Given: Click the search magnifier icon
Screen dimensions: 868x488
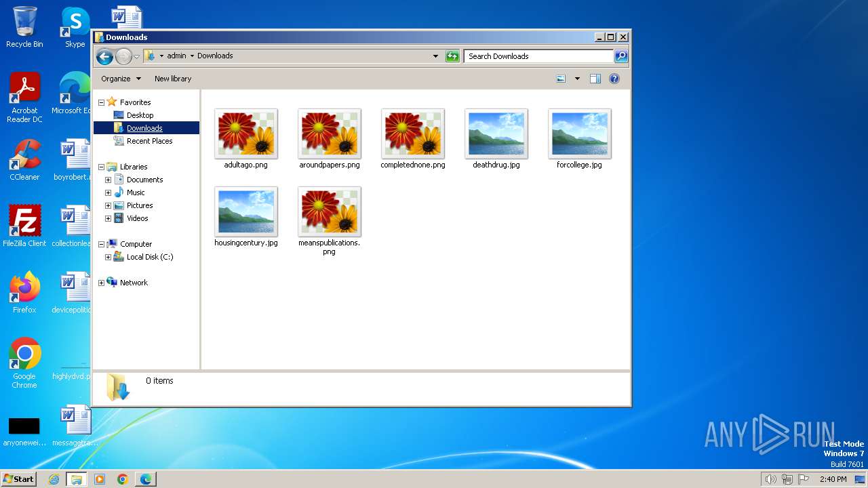Looking at the screenshot, I should (620, 56).
